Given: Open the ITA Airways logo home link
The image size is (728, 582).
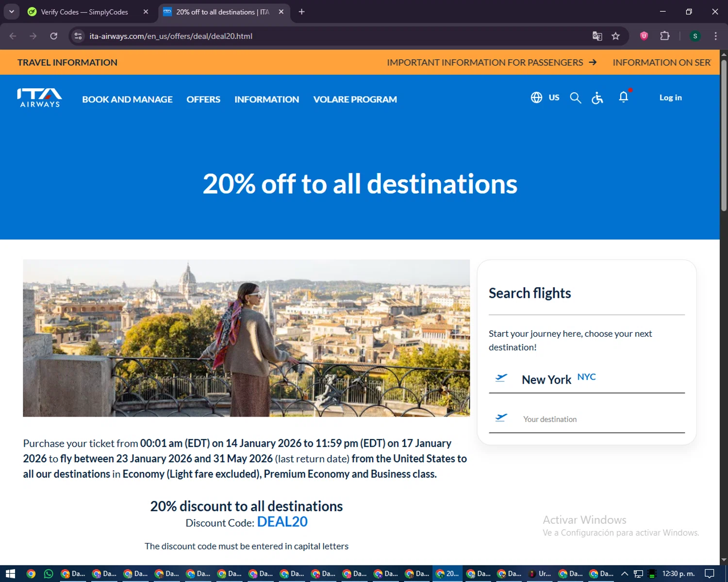Looking at the screenshot, I should pos(39,97).
